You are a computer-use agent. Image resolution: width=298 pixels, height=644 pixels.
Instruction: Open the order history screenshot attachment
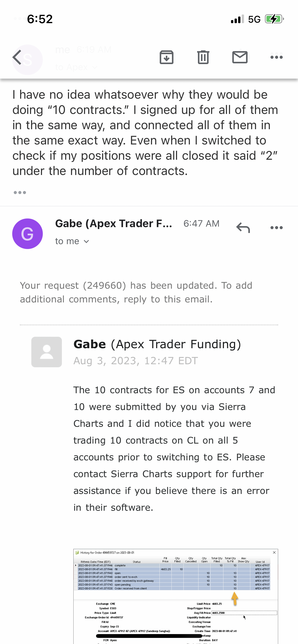(175, 595)
